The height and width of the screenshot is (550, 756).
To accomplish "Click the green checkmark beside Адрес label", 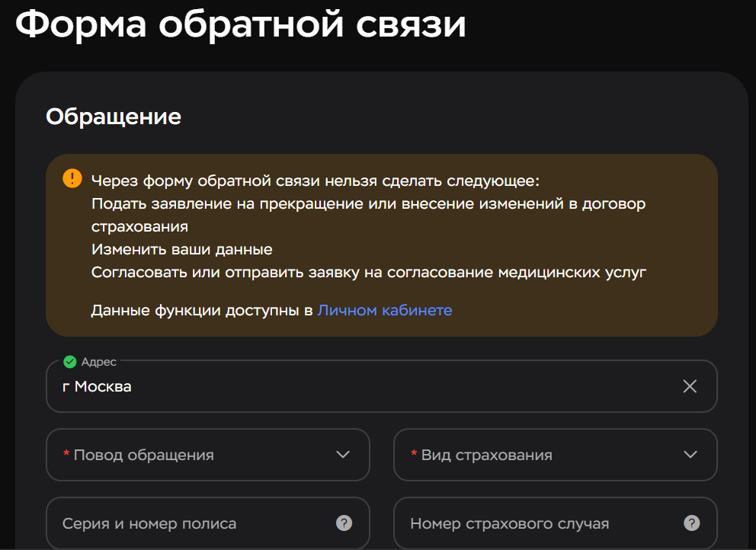I will [x=70, y=362].
